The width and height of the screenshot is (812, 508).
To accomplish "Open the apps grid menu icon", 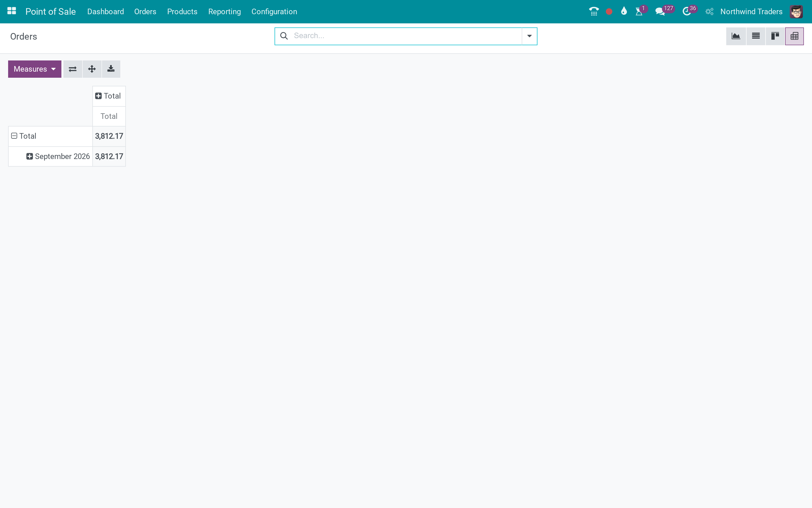I will click(x=12, y=11).
